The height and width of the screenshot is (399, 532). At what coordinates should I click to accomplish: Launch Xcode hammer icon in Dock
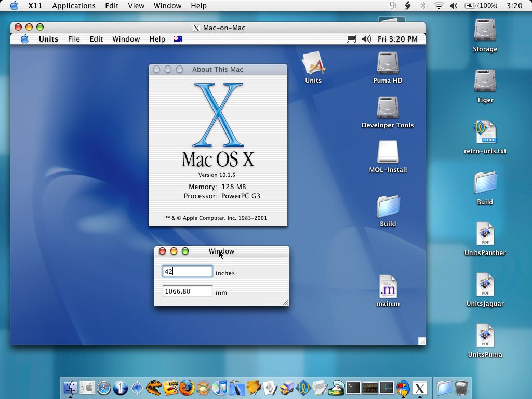pyautogui.click(x=237, y=388)
